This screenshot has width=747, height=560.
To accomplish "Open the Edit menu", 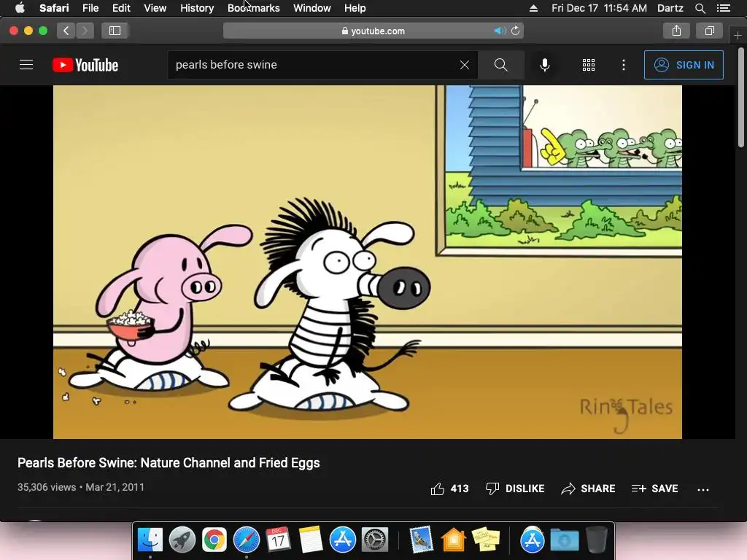I will point(121,8).
